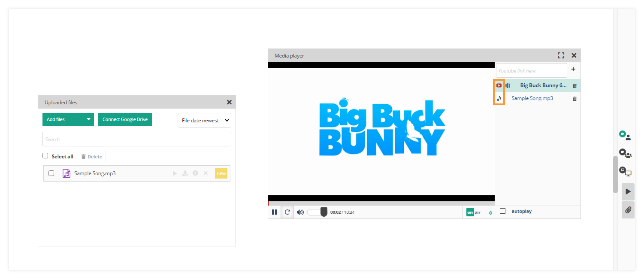
Task: Click the music note icon in playlist
Action: pos(499,98)
